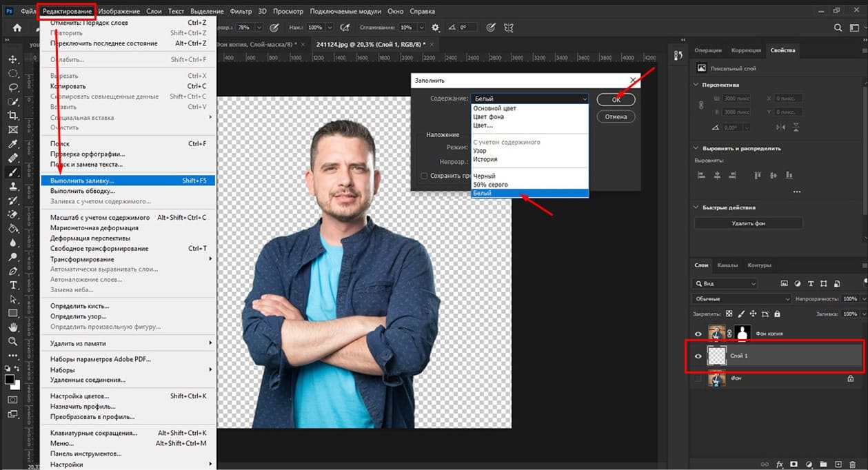Switch to the Каналы tab
This screenshot has width=868, height=470.
[x=727, y=265]
